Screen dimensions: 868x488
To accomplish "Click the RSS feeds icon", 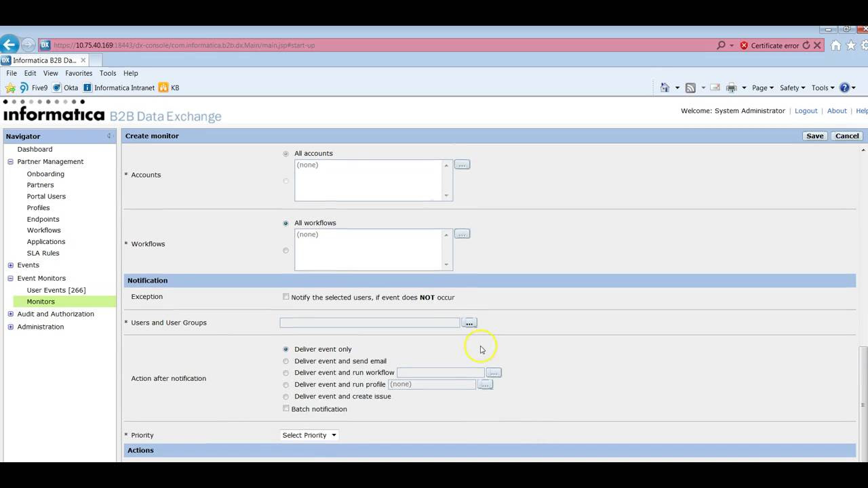I will coord(690,87).
